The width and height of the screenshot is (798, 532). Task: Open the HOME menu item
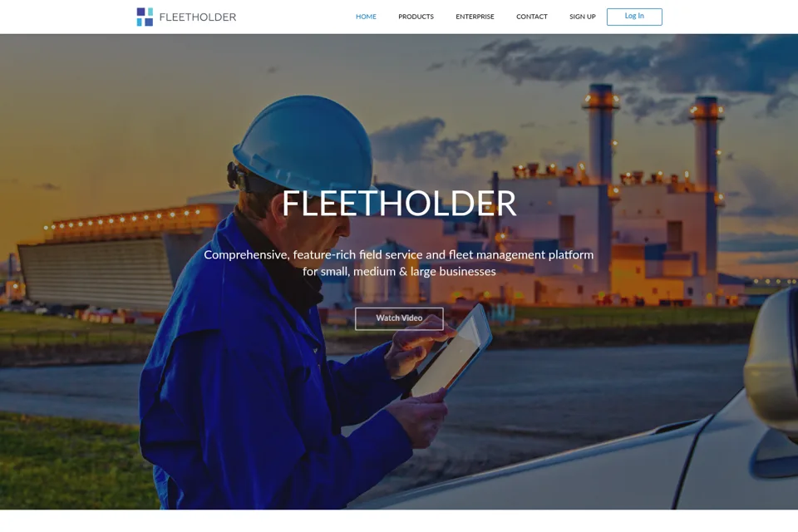coord(366,17)
